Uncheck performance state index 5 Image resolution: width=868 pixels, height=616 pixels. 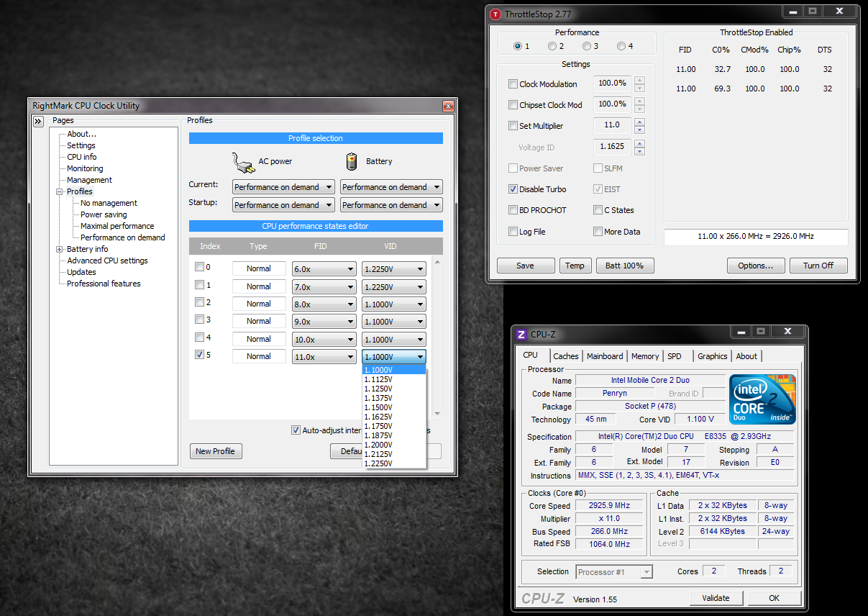point(200,355)
